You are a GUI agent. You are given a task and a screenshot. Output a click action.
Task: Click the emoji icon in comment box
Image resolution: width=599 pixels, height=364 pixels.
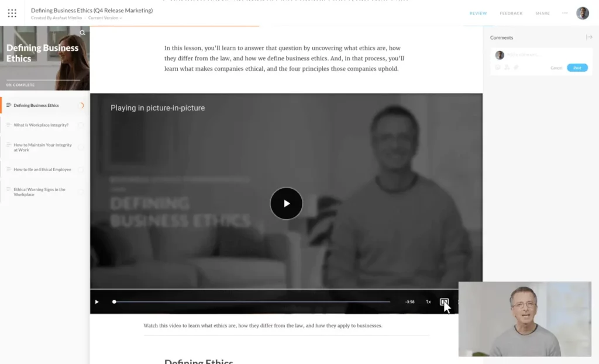click(x=498, y=68)
